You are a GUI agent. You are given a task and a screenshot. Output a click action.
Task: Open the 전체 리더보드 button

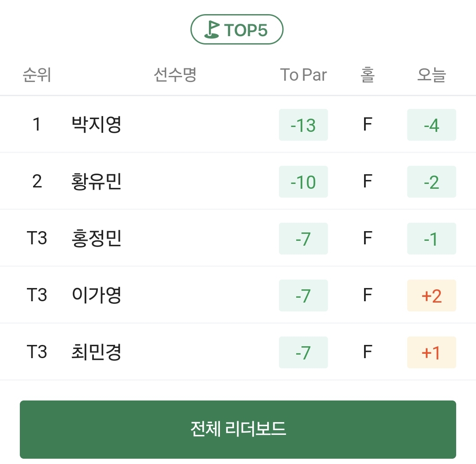point(238,429)
